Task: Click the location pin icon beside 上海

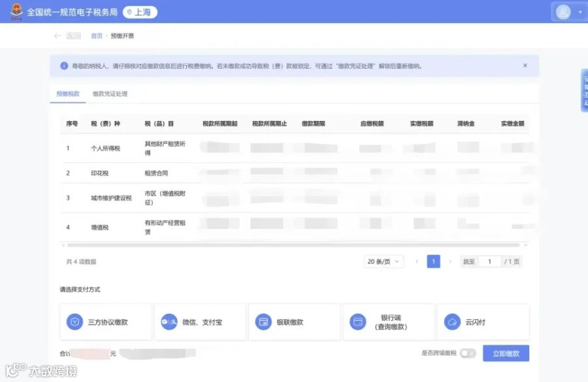Action: [x=129, y=12]
